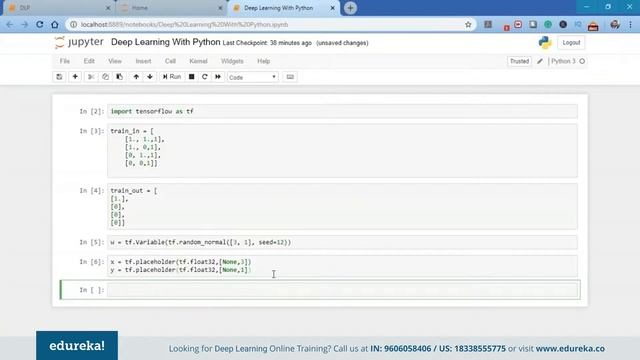Viewport: 640px width, 360px height.
Task: Move selected cell down arrow
Action: pos(150,77)
